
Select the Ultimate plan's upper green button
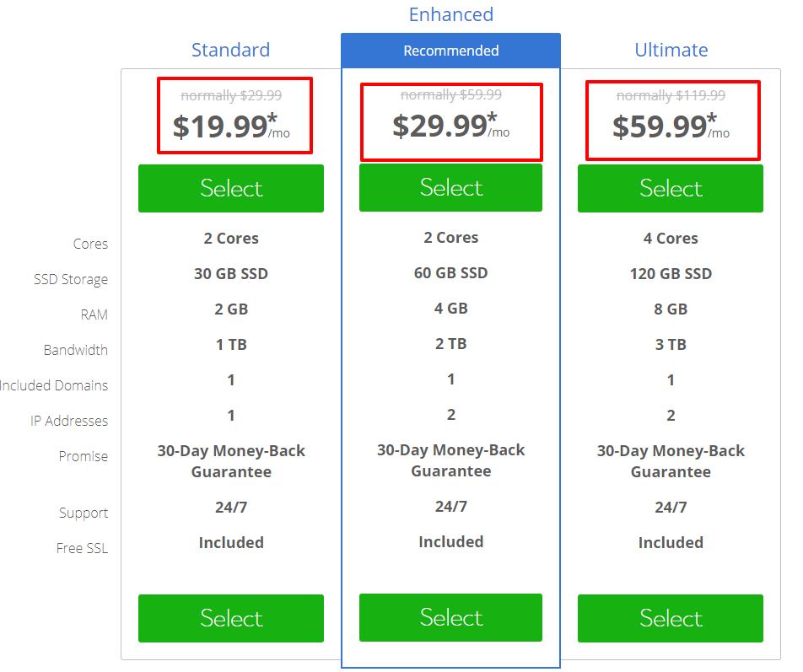click(x=670, y=188)
